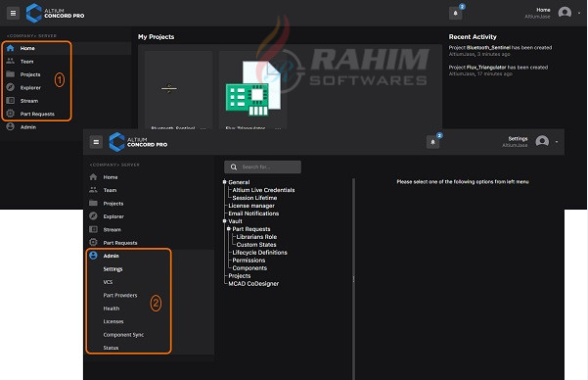
Task: Click the Stream icon in the Settings window sidebar
Action: 93,229
